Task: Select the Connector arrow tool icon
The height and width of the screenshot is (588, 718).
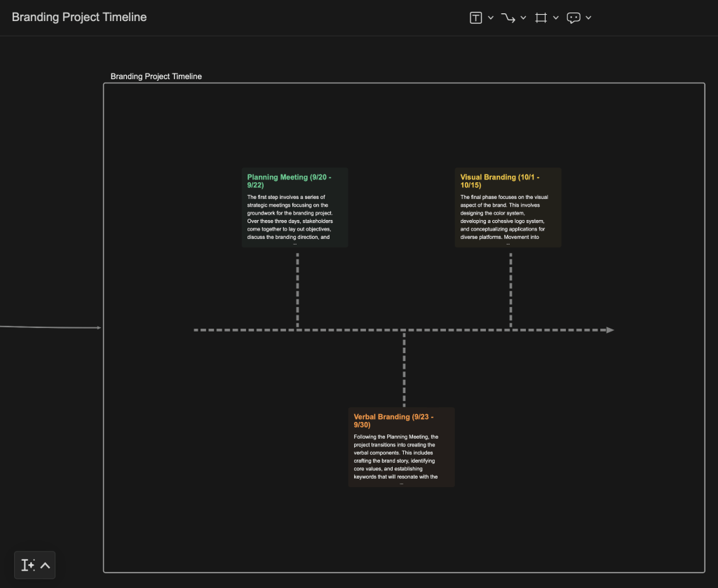Action: click(x=508, y=18)
